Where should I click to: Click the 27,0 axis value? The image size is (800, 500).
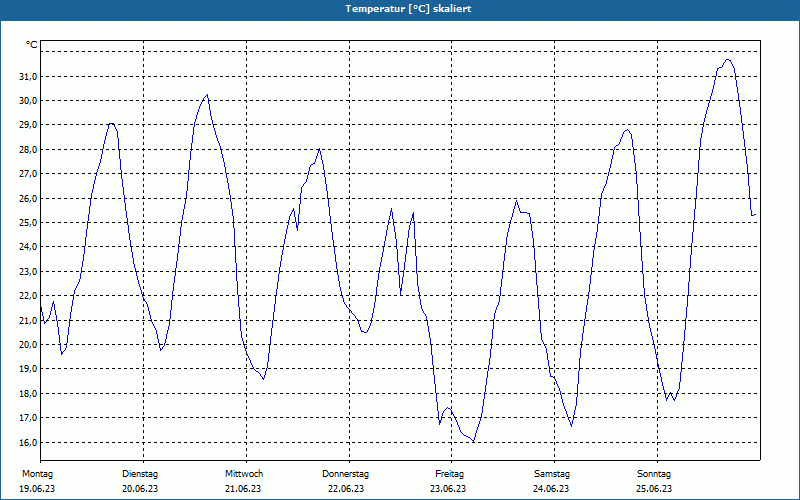coord(28,174)
